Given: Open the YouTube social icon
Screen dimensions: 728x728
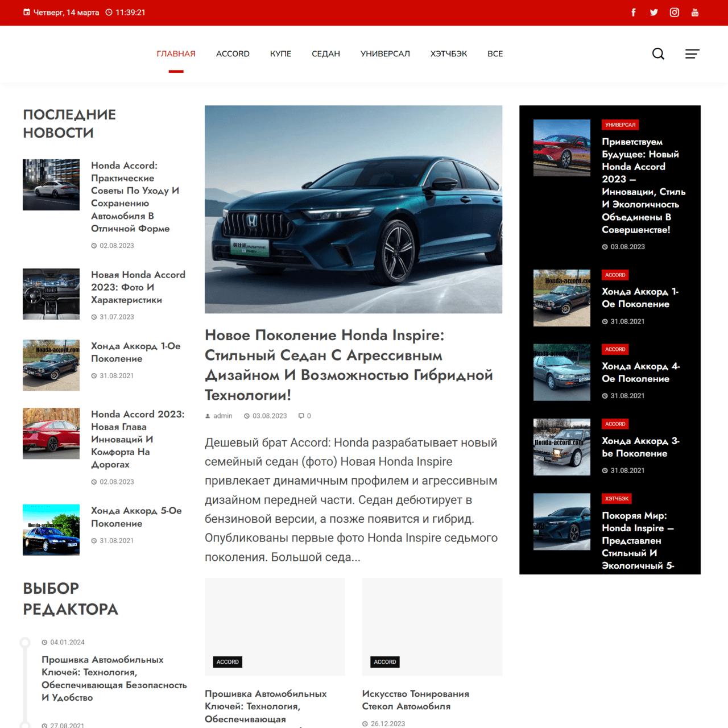Looking at the screenshot, I should pos(695,13).
